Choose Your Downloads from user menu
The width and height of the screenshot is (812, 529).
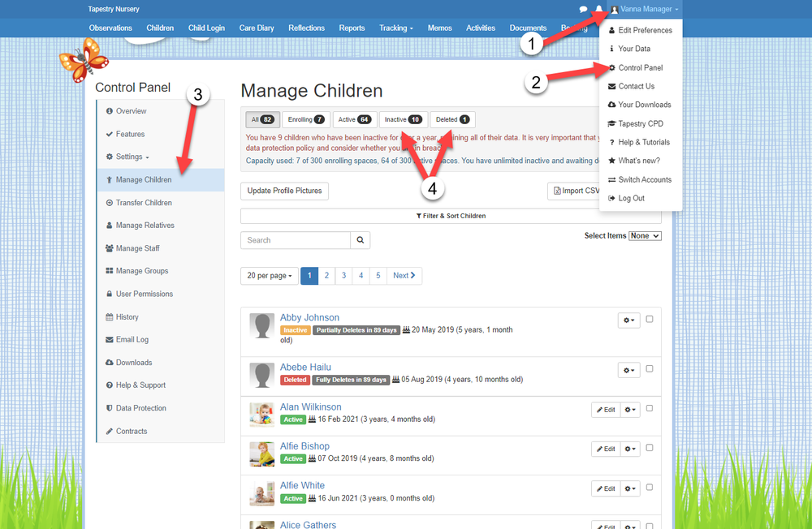641,105
